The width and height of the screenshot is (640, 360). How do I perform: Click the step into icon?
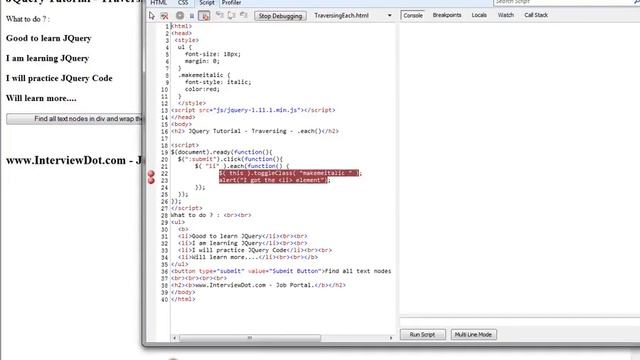click(220, 15)
